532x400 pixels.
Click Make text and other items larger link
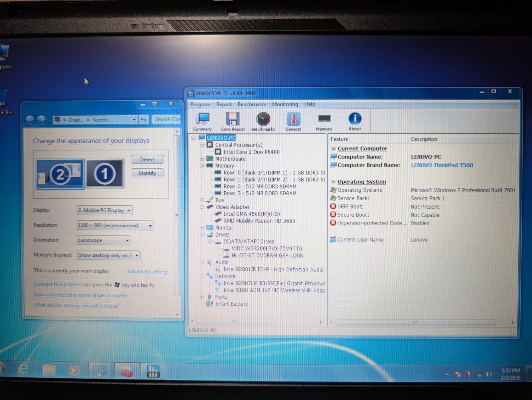click(x=81, y=295)
